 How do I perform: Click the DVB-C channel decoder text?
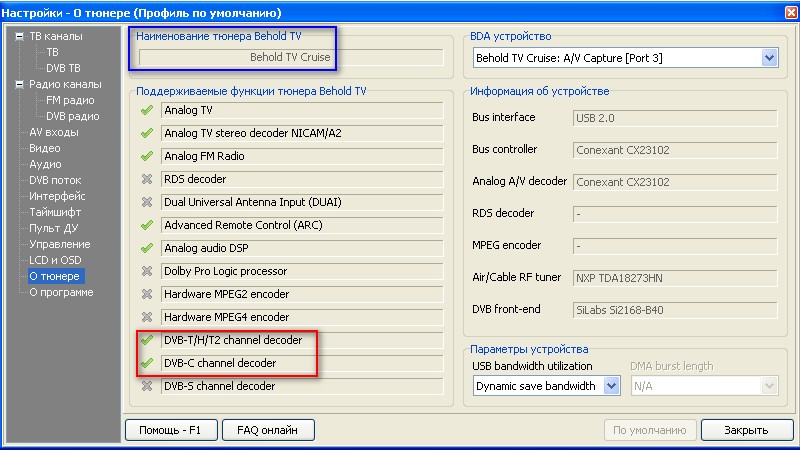[220, 363]
